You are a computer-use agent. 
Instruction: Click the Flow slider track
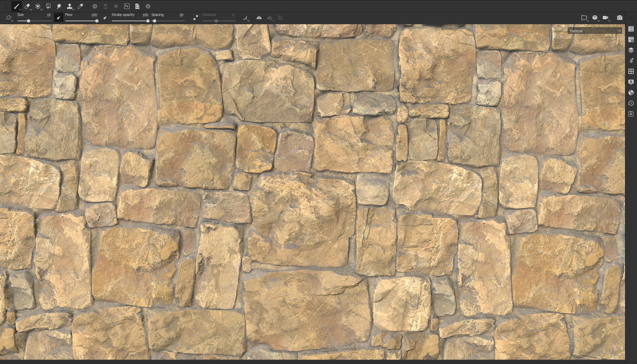click(x=81, y=21)
